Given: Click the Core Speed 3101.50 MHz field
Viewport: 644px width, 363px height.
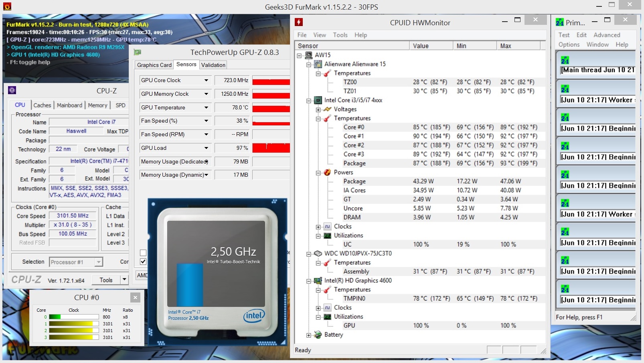Looking at the screenshot, I should 73,216.
